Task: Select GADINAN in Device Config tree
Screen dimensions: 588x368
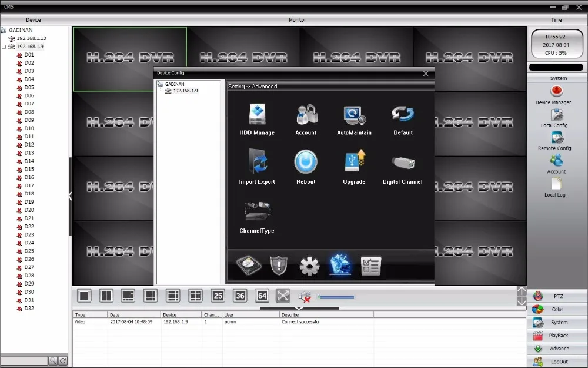Action: [x=175, y=84]
